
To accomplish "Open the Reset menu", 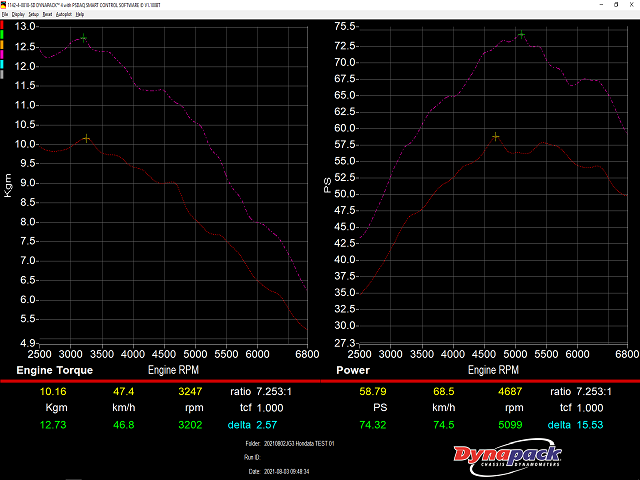I will coord(47,14).
